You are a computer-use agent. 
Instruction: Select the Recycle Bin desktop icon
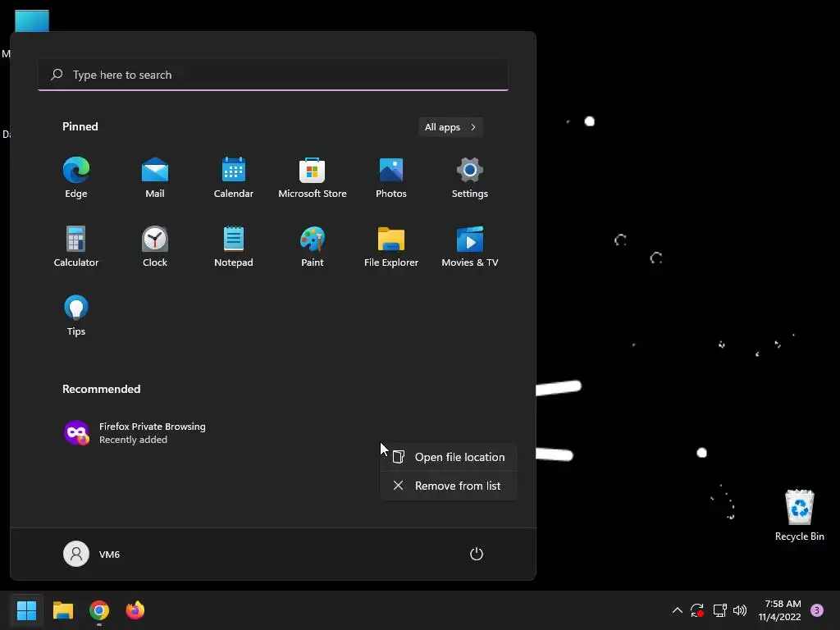tap(799, 515)
